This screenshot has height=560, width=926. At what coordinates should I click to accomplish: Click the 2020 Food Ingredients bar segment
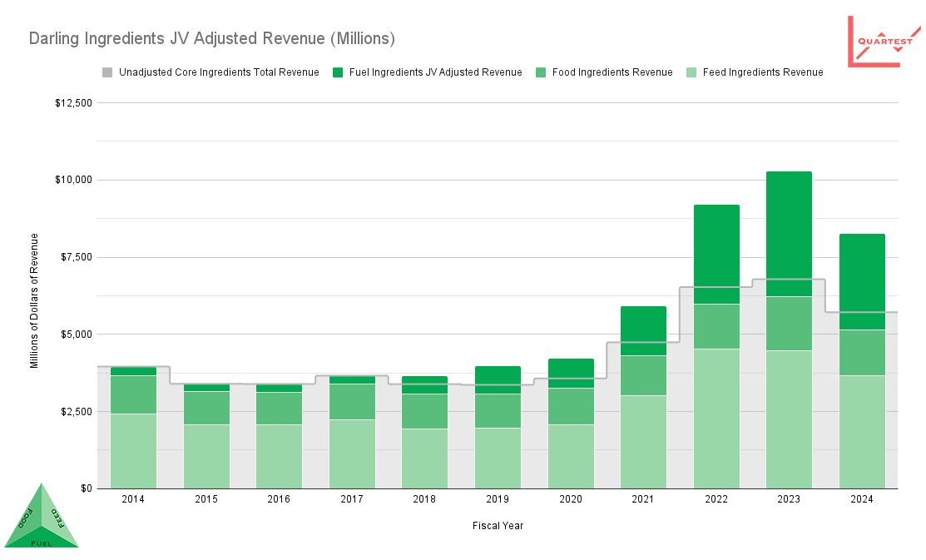coord(571,406)
